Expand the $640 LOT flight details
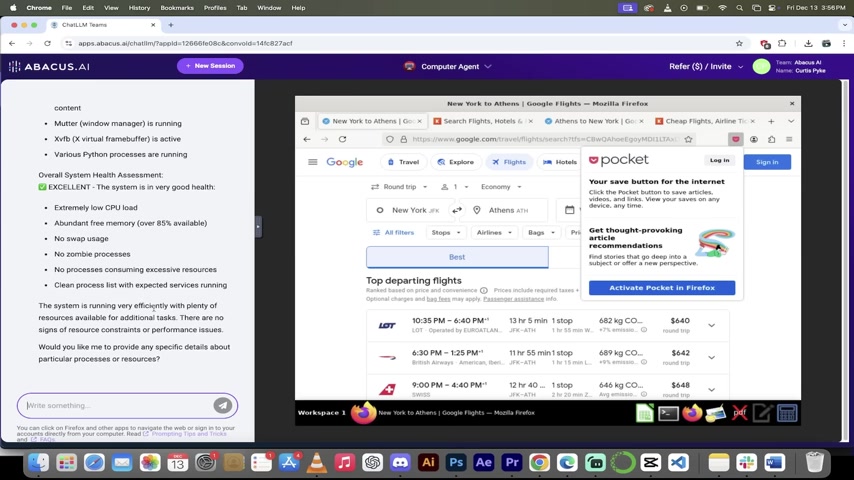Screen dimensions: 854x480 pyautogui.click(x=711, y=325)
